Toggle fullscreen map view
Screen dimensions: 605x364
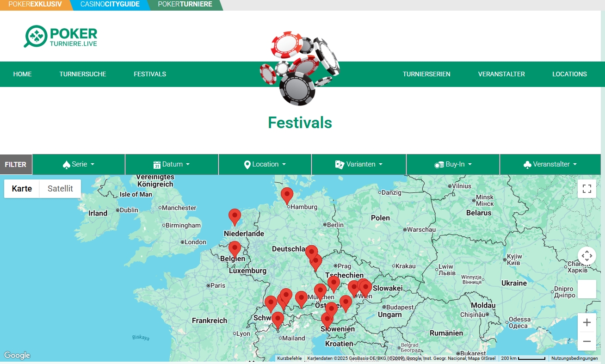586,189
